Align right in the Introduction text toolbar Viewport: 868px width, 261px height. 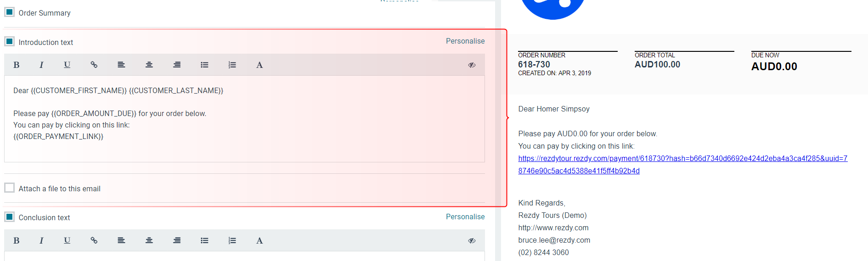coord(177,65)
